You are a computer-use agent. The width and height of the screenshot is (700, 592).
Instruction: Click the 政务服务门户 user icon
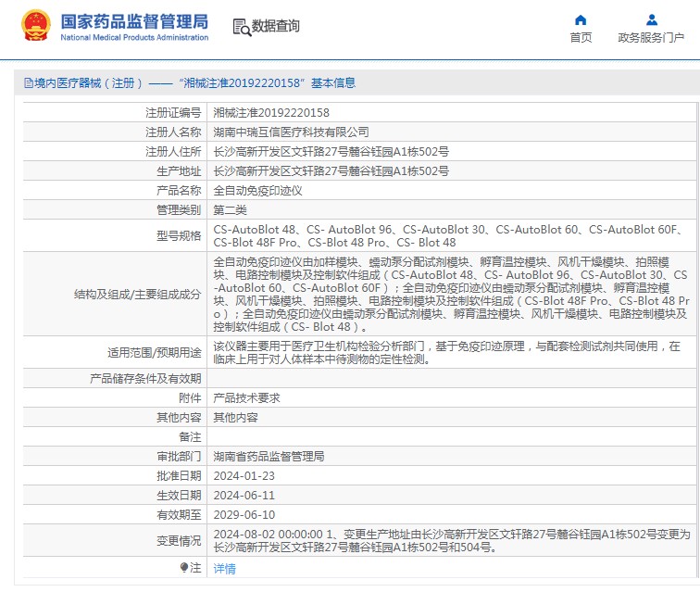click(x=652, y=20)
